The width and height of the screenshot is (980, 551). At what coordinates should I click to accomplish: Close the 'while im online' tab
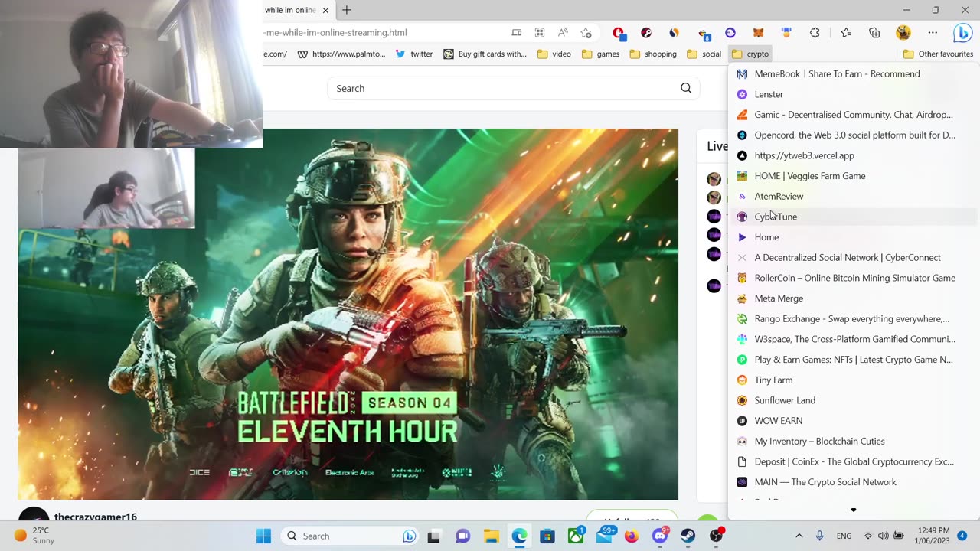[325, 10]
